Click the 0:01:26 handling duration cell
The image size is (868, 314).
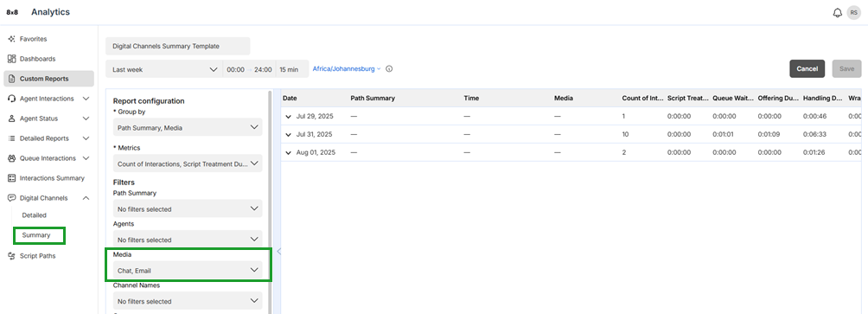[814, 152]
